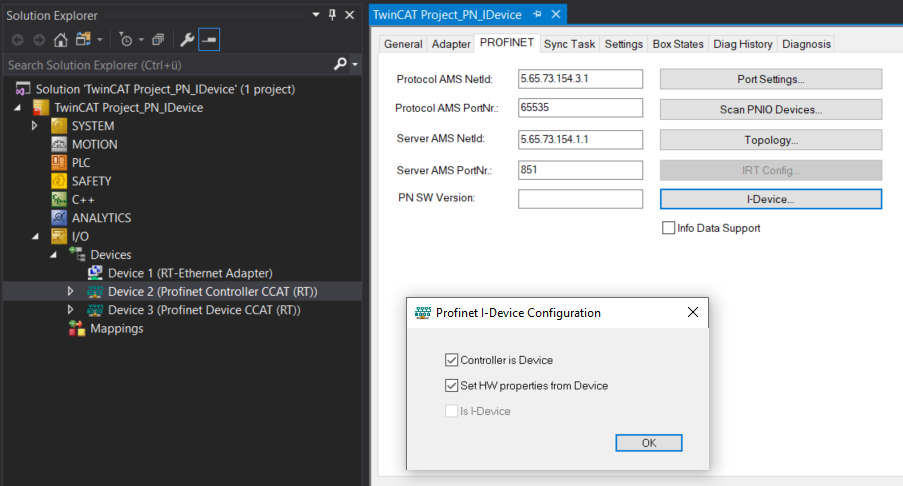Collapse the I/O tree node
The height and width of the screenshot is (486, 903).
(x=36, y=236)
